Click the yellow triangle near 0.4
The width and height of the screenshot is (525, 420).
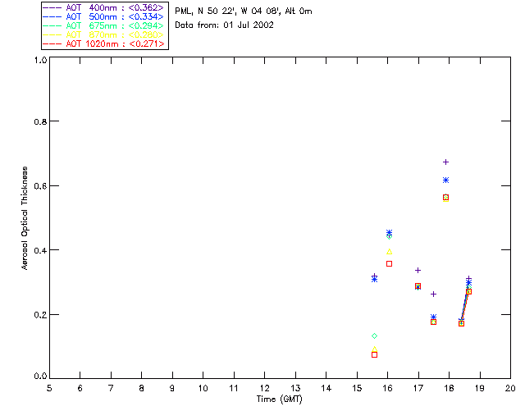coord(389,251)
